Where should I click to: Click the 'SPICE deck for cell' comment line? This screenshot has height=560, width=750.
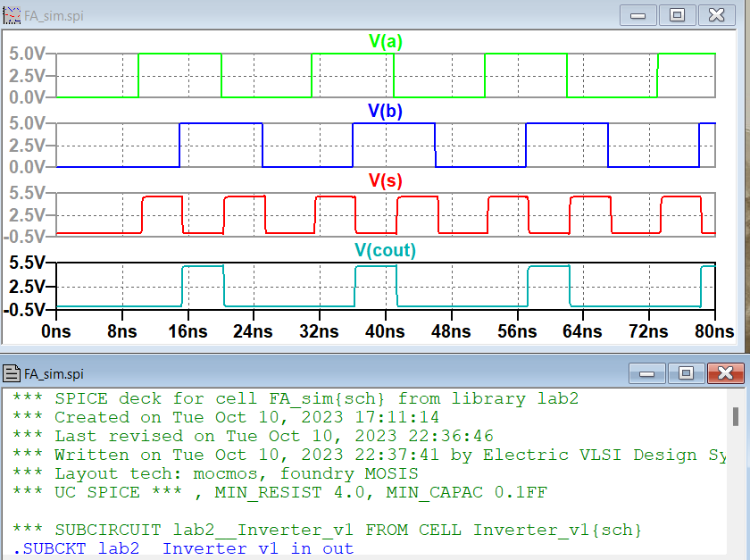click(x=296, y=398)
